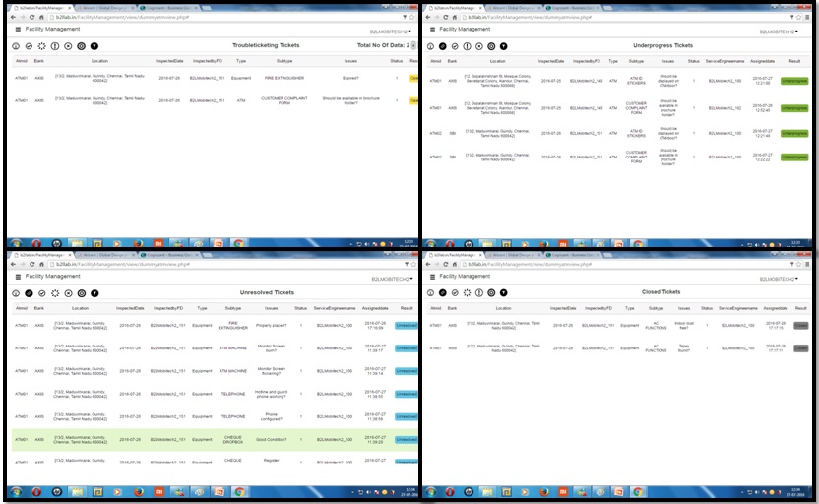The image size is (819, 504).
Task: Open Chrome from taskbar below Closed Tickets window
Action: [637, 491]
